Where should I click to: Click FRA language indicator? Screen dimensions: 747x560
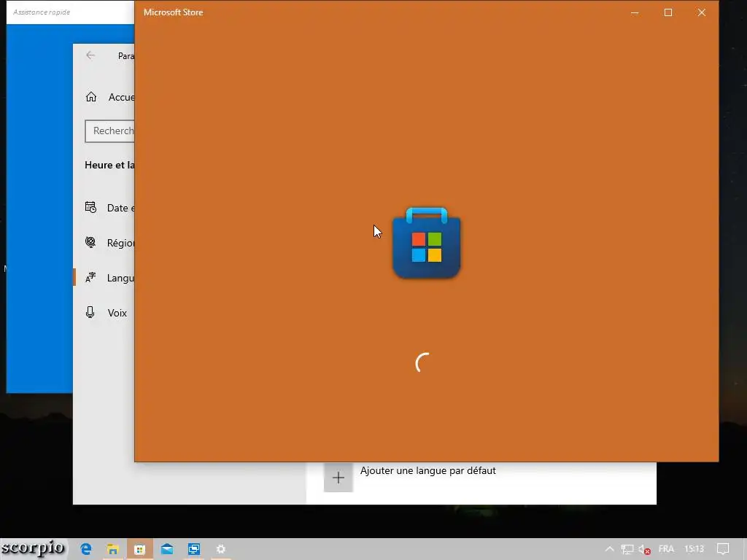pos(666,549)
